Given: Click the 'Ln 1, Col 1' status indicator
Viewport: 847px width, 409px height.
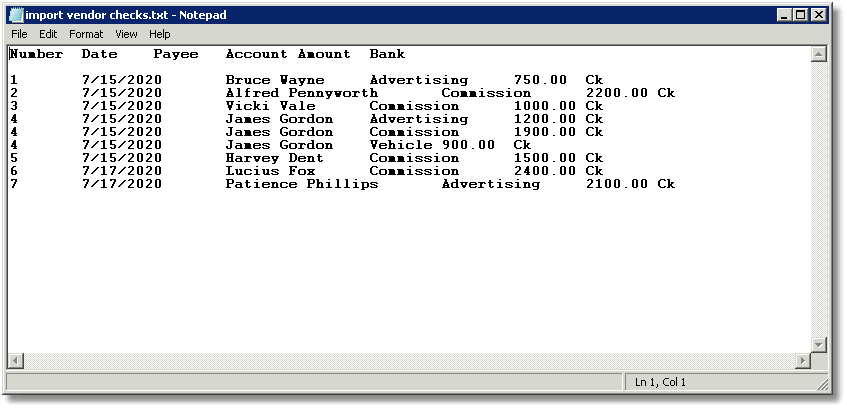Looking at the screenshot, I should (x=660, y=383).
